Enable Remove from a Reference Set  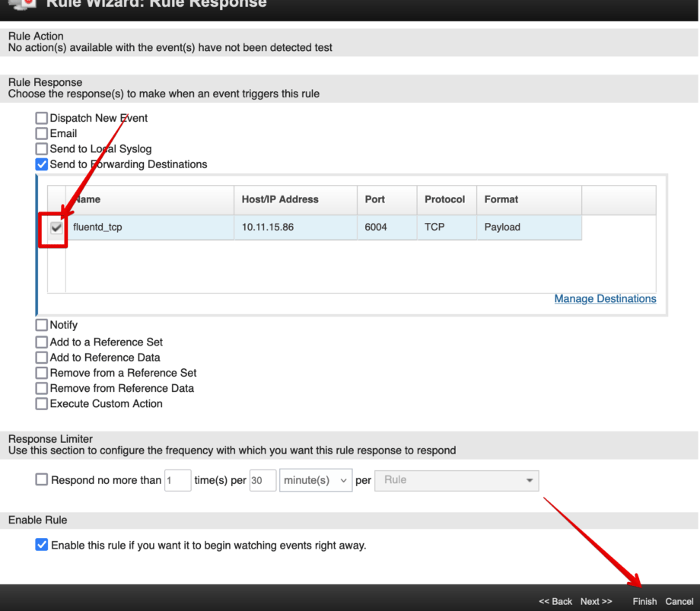(41, 373)
